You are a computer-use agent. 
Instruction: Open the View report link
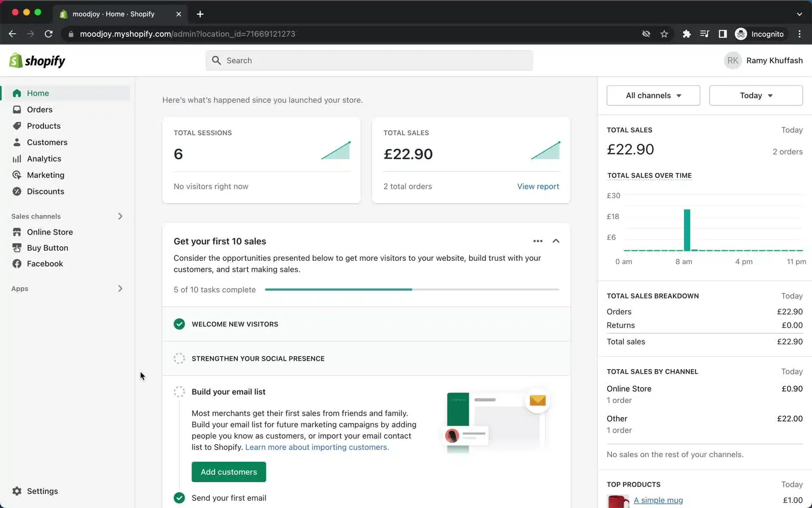[538, 186]
